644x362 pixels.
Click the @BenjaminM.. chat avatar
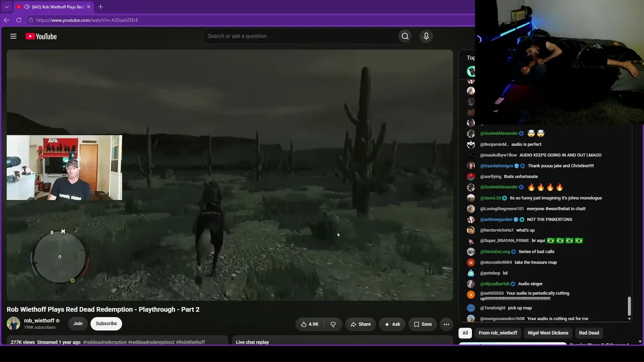coord(471,144)
